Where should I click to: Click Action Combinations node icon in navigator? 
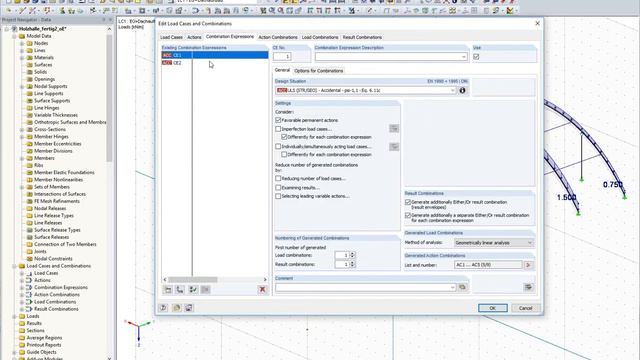(x=29, y=294)
